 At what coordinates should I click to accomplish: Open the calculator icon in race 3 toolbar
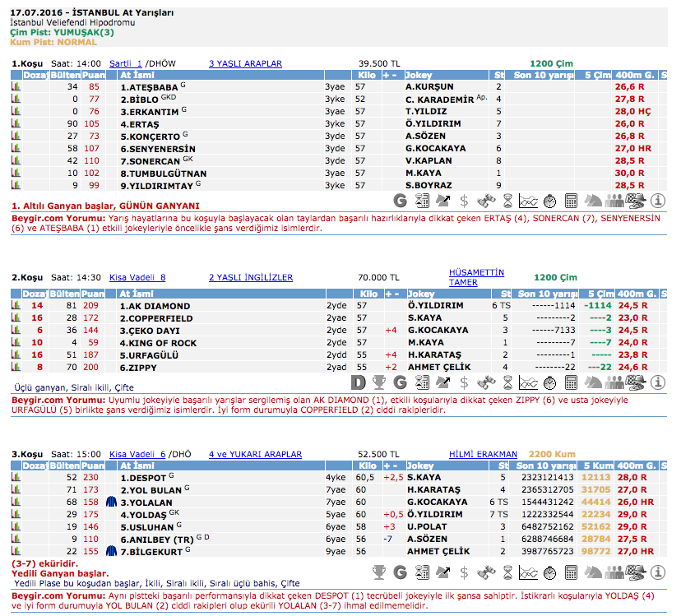tap(572, 571)
